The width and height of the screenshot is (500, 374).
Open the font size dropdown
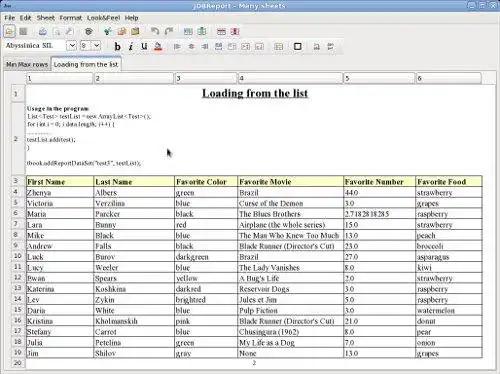pos(97,46)
